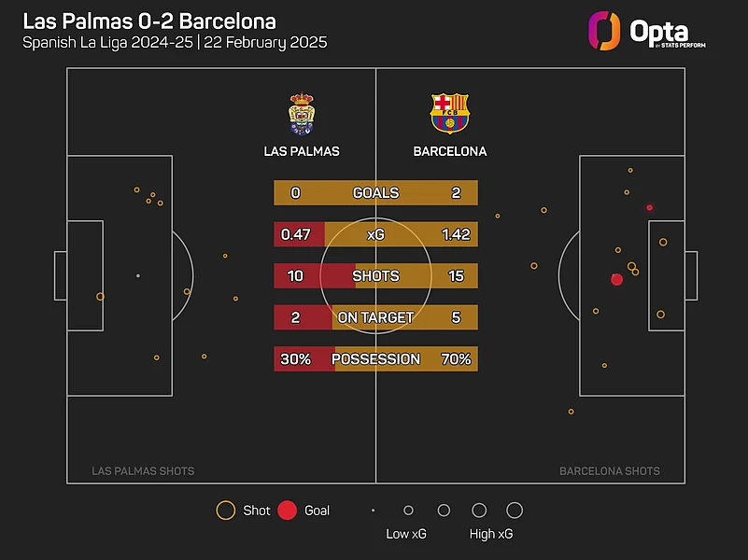Click the small red Barcelona goal marker
This screenshot has width=748, height=560.
[649, 207]
